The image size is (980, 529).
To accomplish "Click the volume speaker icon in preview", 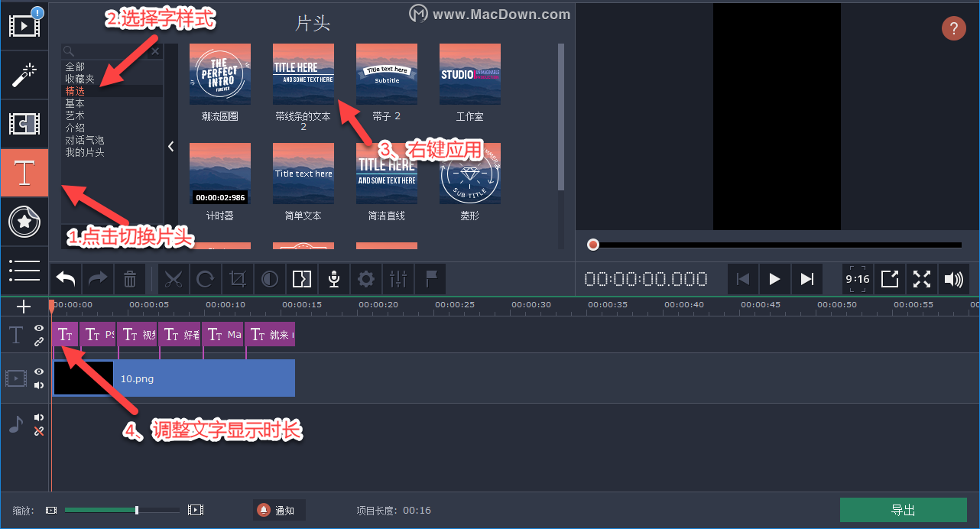I will 954,279.
